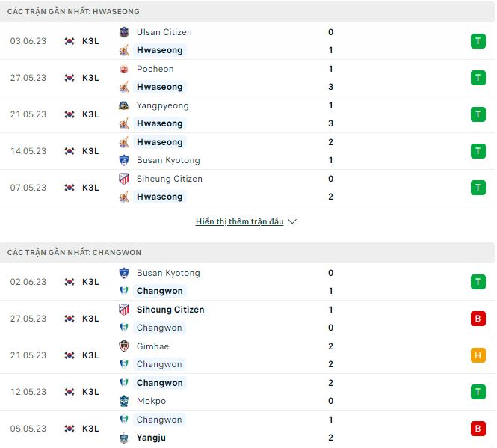This screenshot has width=497, height=448.
Task: Click the Yangju team crest icon
Action: tap(124, 438)
